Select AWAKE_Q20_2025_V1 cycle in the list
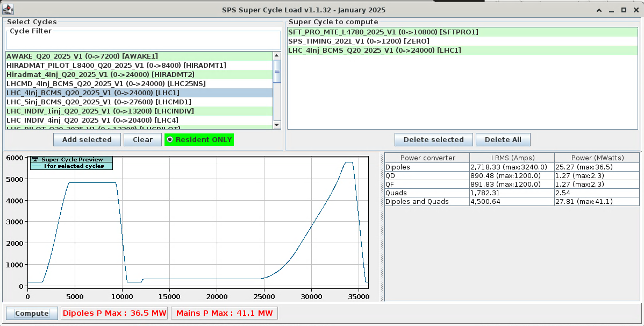The height and width of the screenshot is (326, 644). tap(82, 56)
